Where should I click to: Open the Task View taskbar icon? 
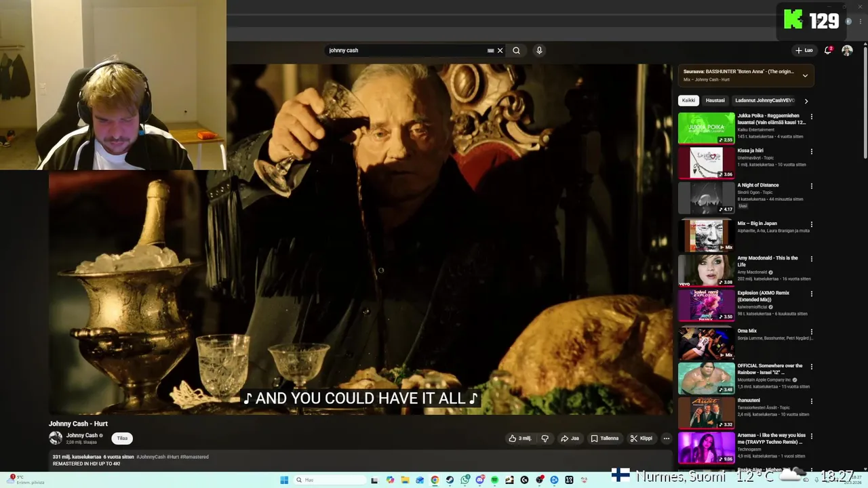click(374, 480)
